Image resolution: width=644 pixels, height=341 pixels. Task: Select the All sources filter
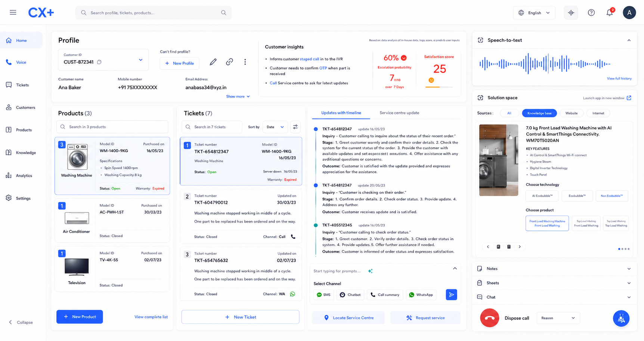pos(509,113)
